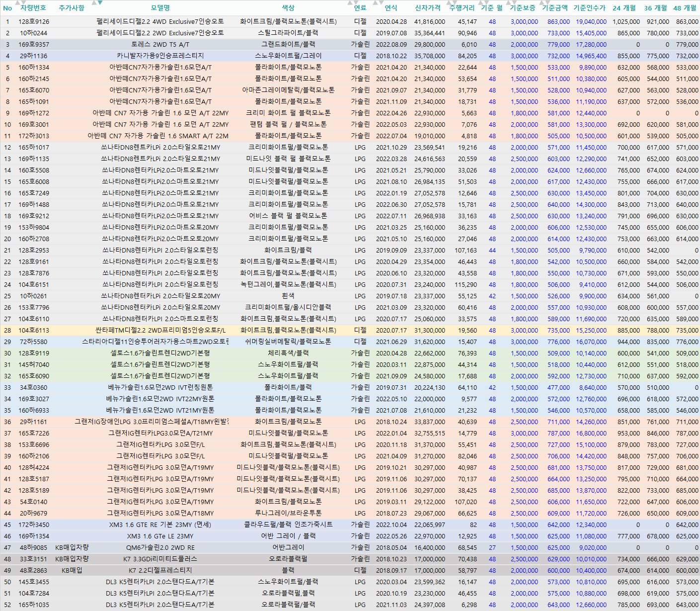Click new-car price 16,400,000
Screen dimensions: 700x611
430,548
